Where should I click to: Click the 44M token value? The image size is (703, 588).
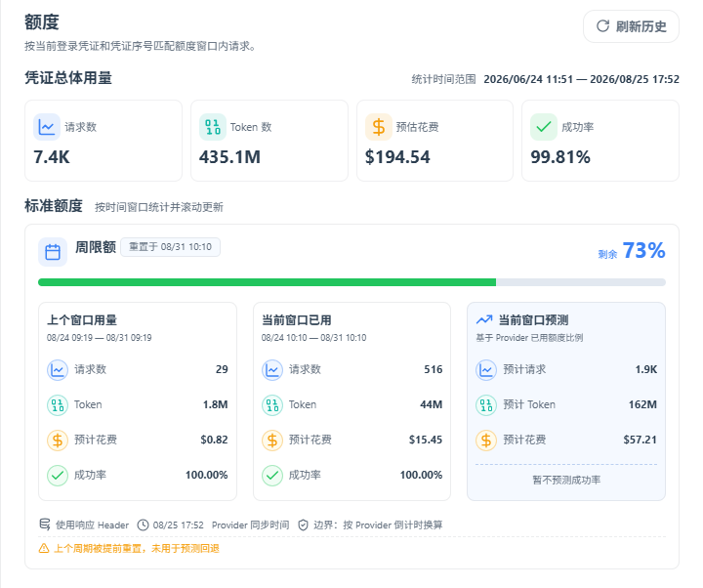[x=432, y=404]
